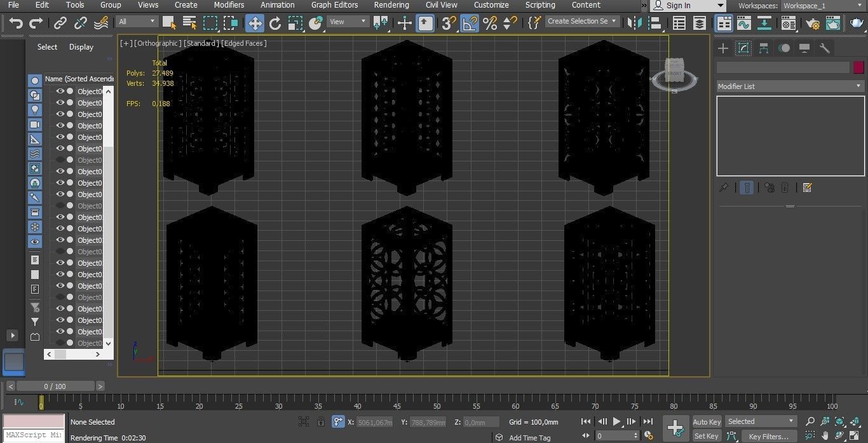
Task: Click the Auto Key button
Action: click(707, 422)
